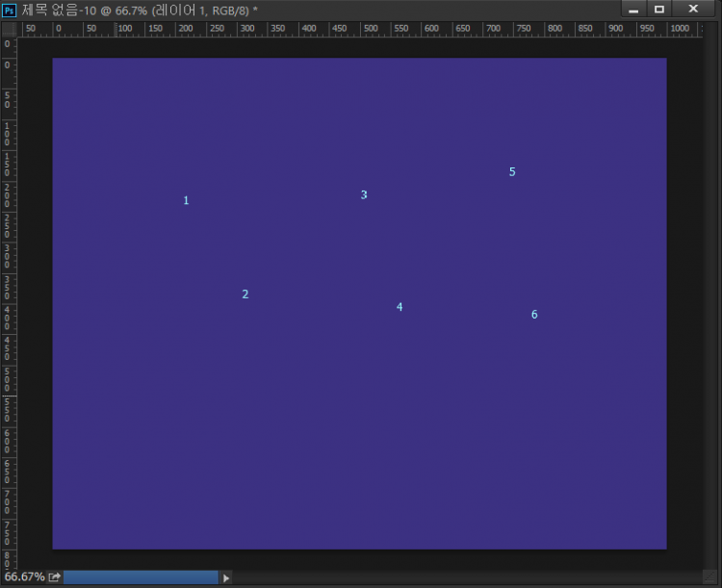Click the number 3 on the canvas

pyautogui.click(x=364, y=195)
